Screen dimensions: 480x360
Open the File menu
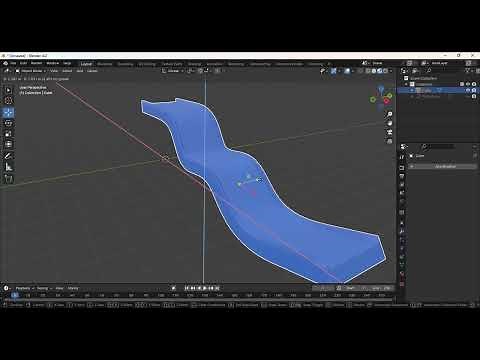point(13,63)
